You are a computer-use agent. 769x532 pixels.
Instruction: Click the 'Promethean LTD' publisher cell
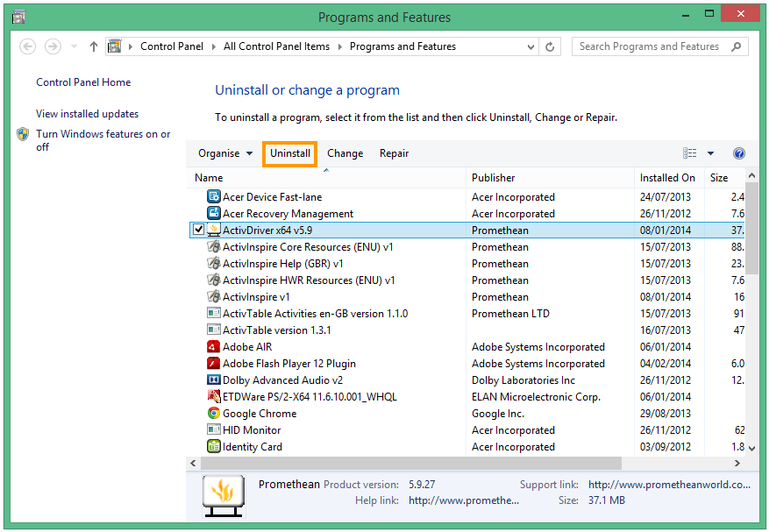pyautogui.click(x=510, y=314)
